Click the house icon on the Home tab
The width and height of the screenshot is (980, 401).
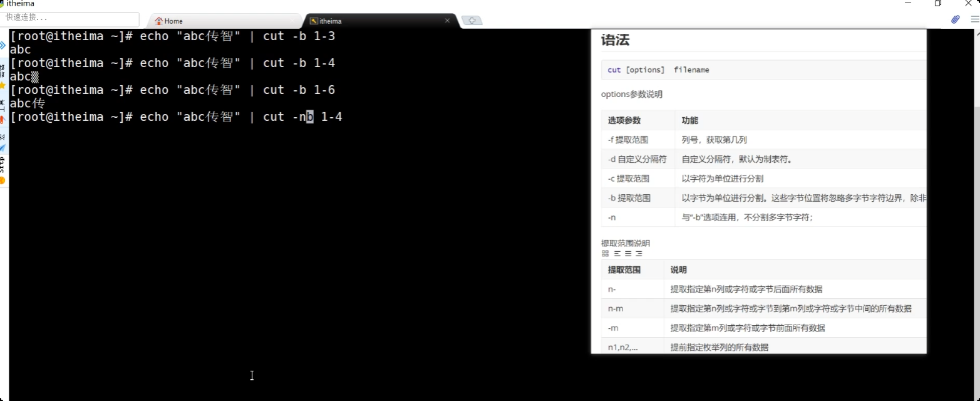159,21
